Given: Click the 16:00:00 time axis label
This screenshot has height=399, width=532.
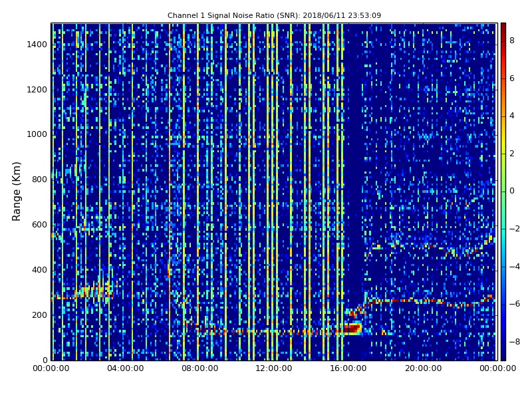Looking at the screenshot, I should [348, 368].
